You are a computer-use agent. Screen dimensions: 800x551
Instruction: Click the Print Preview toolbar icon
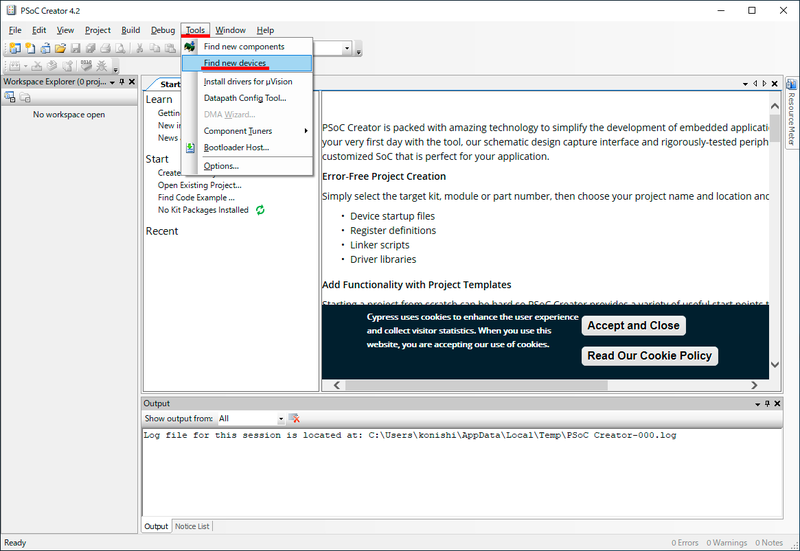point(120,48)
